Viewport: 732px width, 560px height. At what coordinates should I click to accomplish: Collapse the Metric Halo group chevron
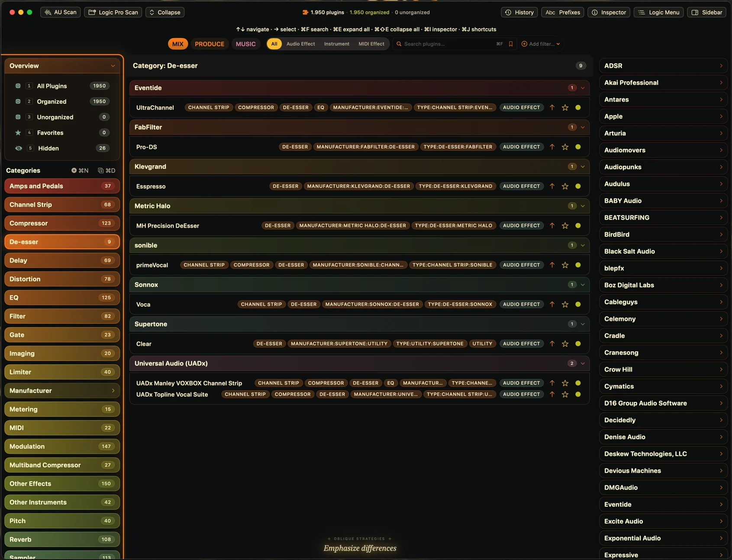(583, 206)
